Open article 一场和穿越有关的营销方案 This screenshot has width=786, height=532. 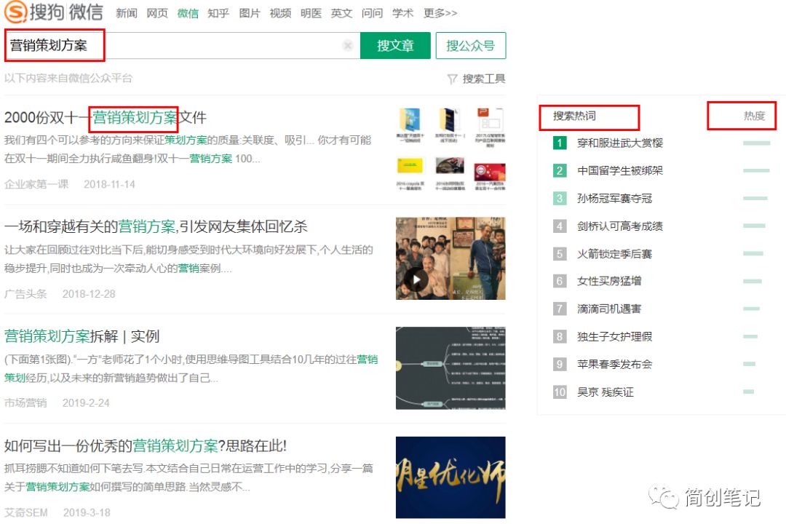pyautogui.click(x=156, y=226)
